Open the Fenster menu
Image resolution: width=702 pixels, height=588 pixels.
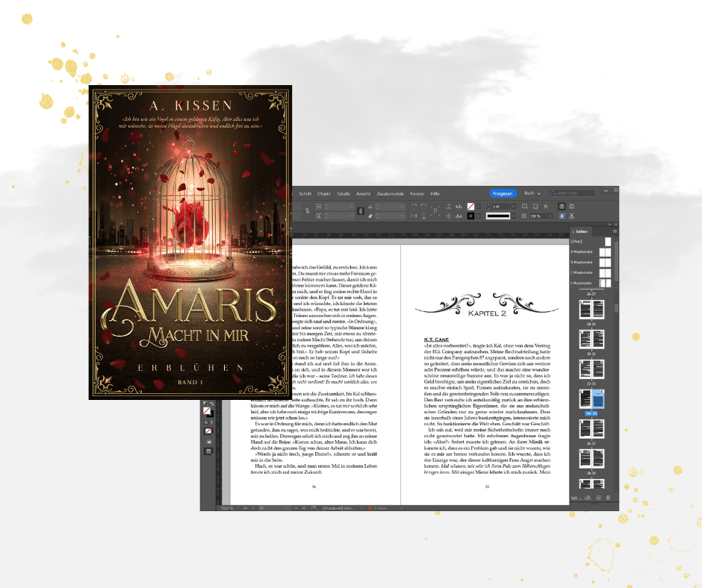pyautogui.click(x=416, y=193)
